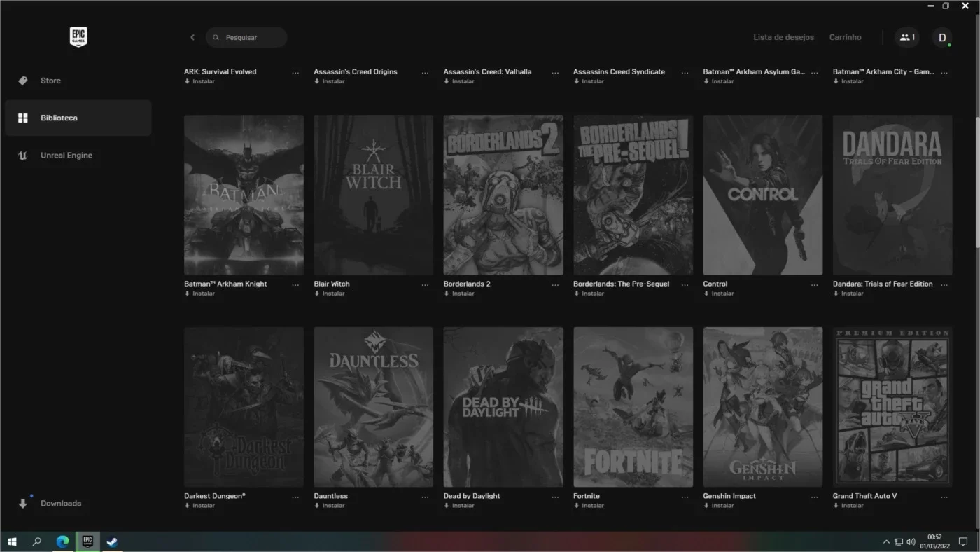
Task: Select Biblioteca in the sidebar
Action: click(78, 118)
